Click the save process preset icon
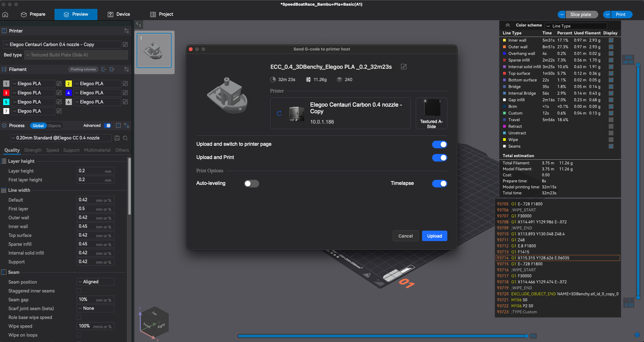 pyautogui.click(x=117, y=138)
